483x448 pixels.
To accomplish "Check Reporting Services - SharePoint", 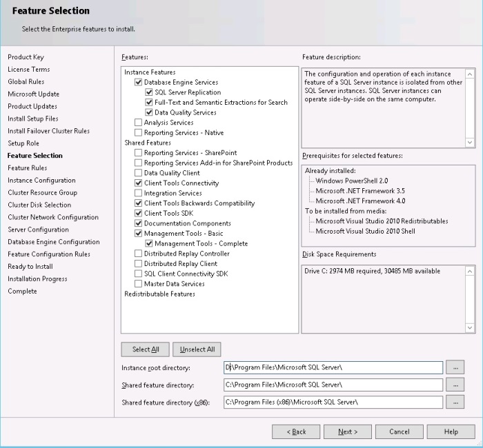I will [x=138, y=152].
